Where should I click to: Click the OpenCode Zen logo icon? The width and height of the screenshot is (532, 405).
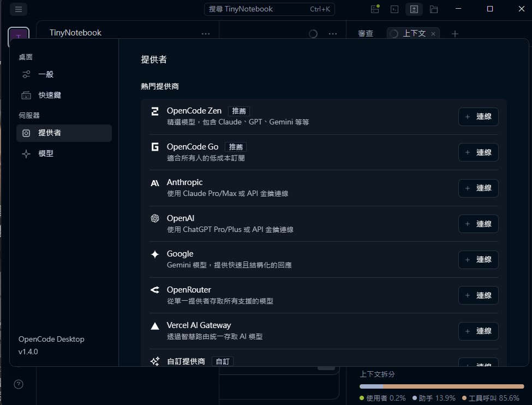(x=155, y=111)
